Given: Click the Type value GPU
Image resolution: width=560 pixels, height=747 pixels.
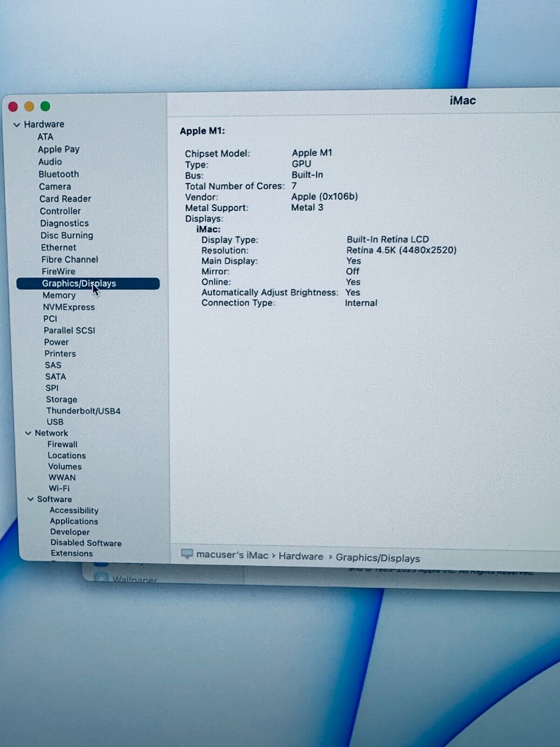Looking at the screenshot, I should [301, 164].
